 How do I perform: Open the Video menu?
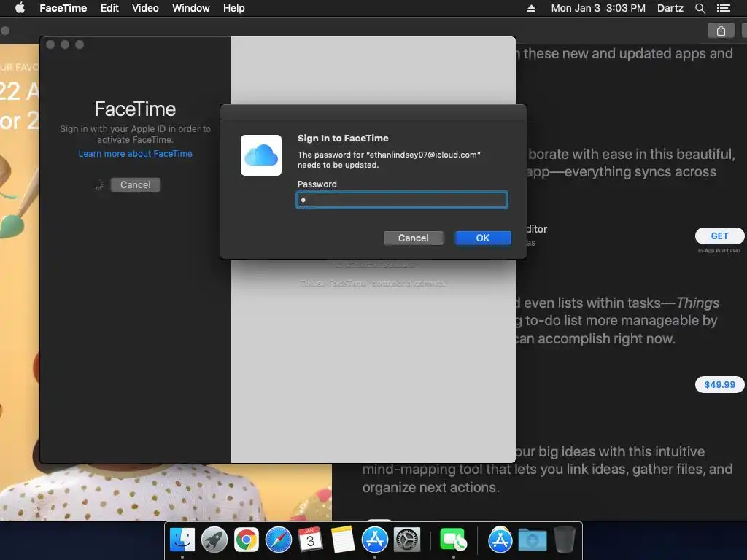tap(145, 8)
